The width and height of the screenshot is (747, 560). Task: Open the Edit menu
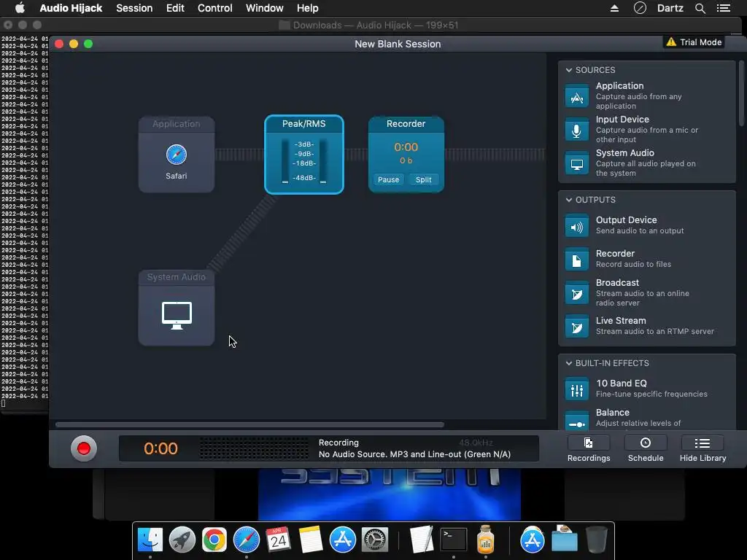[x=175, y=8]
